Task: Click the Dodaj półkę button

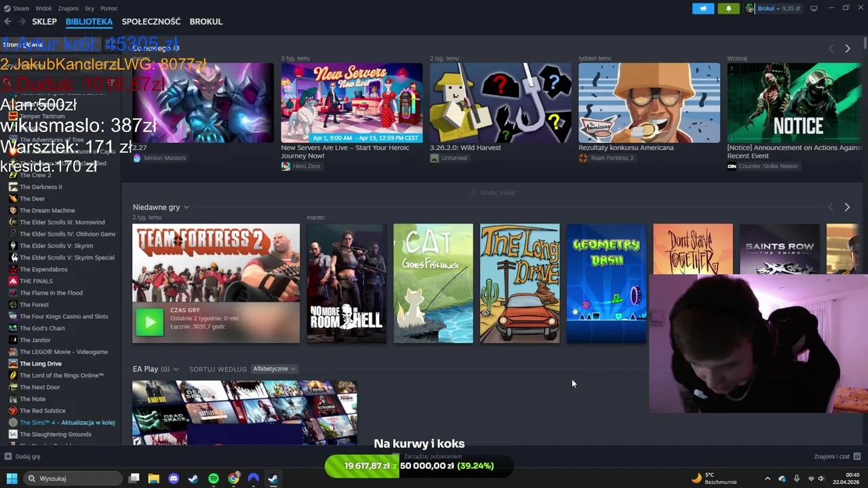Action: 492,192
